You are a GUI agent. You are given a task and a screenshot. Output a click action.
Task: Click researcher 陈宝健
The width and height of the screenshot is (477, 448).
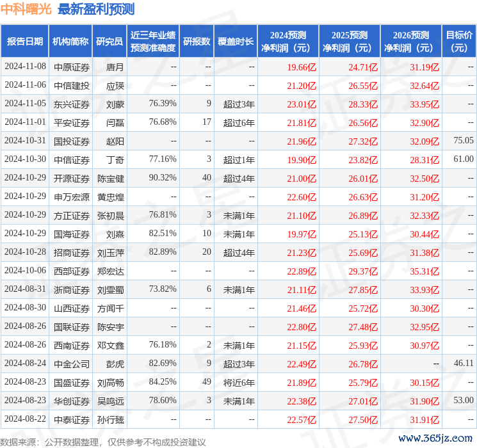pos(111,179)
